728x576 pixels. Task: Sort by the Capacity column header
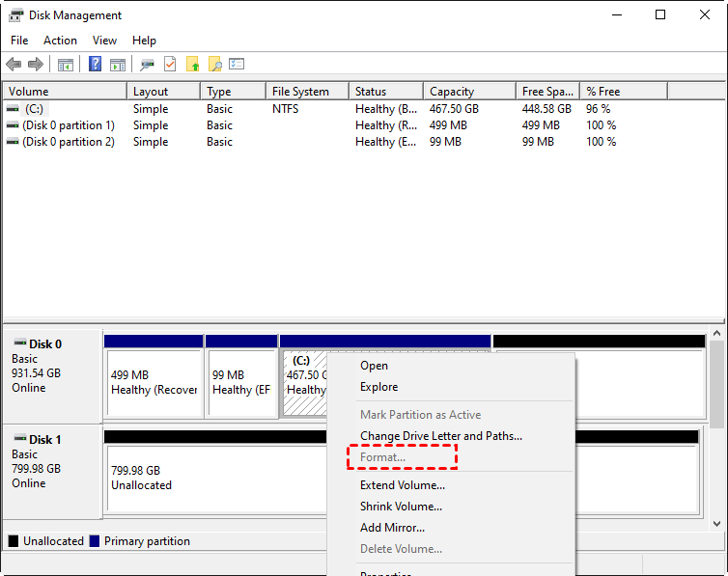[470, 92]
